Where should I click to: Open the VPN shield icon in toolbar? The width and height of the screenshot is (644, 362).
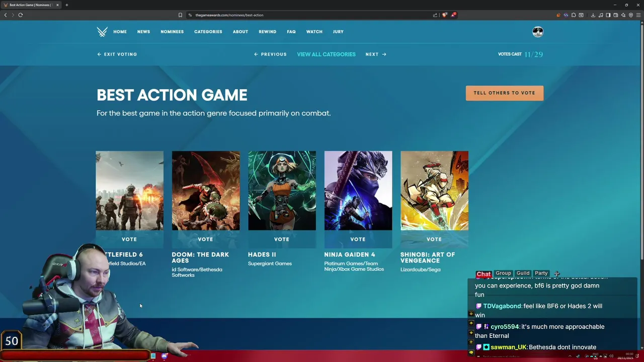[x=631, y=15]
